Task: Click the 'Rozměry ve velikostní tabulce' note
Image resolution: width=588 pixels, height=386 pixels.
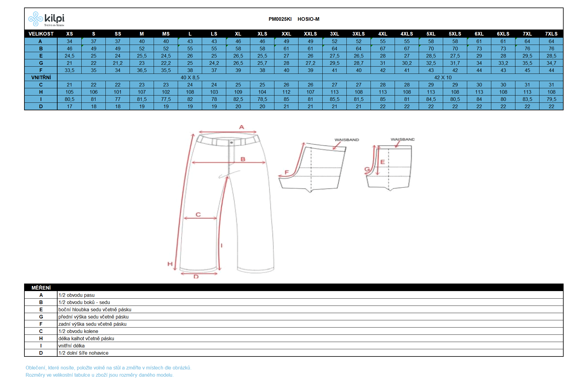Action: 99,375
